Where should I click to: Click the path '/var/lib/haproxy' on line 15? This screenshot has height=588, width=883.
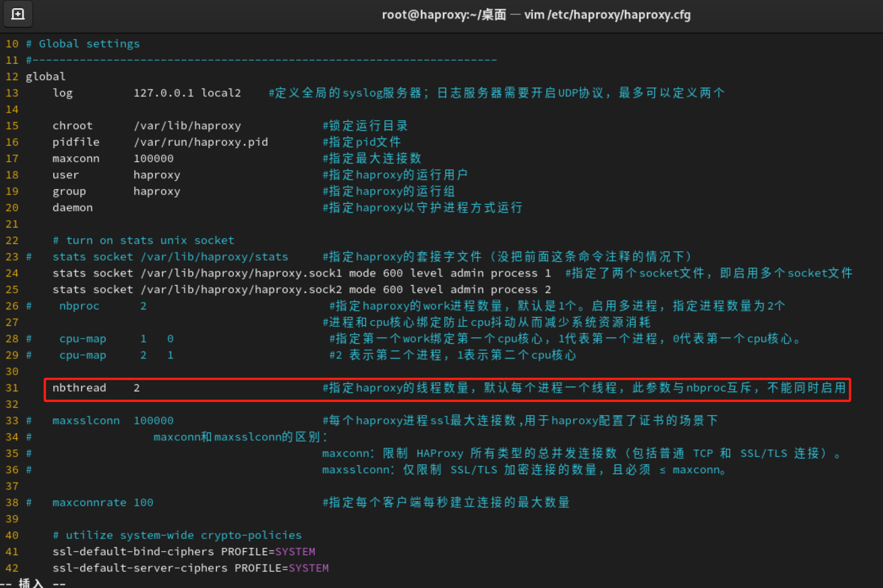[x=187, y=126]
